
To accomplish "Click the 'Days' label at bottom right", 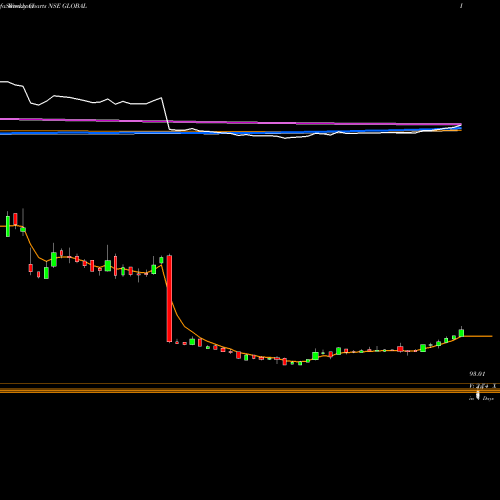I will [x=488, y=399].
